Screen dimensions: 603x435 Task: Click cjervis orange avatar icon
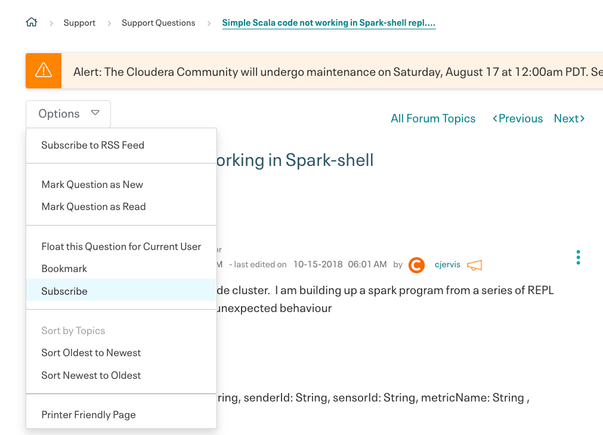point(416,265)
